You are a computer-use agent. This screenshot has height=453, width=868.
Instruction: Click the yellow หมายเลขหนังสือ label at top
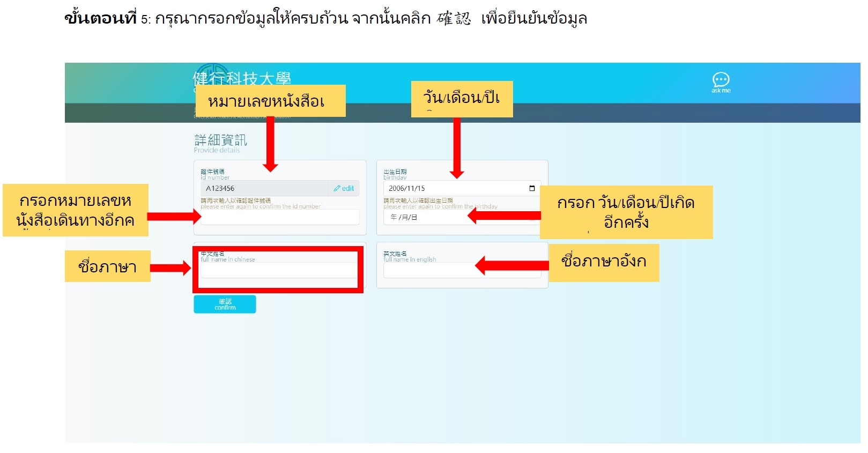[270, 101]
